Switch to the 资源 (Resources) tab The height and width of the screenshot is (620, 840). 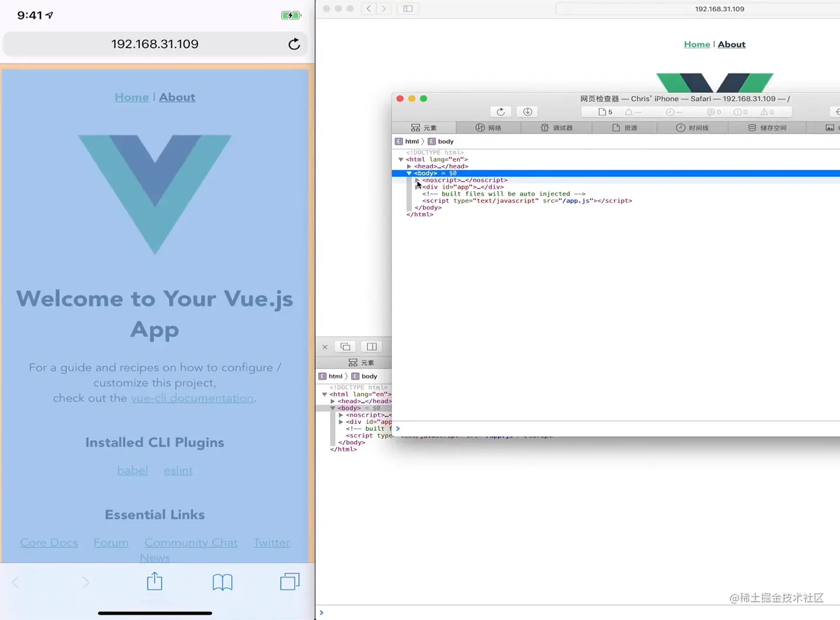pyautogui.click(x=624, y=128)
